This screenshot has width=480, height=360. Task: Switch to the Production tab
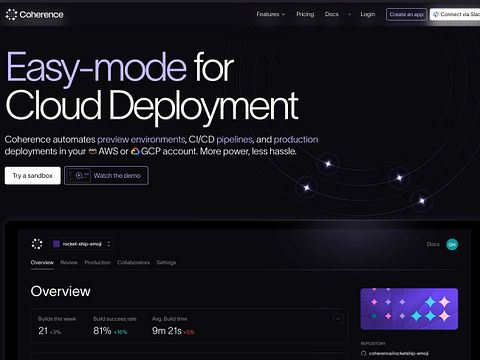coord(97,263)
